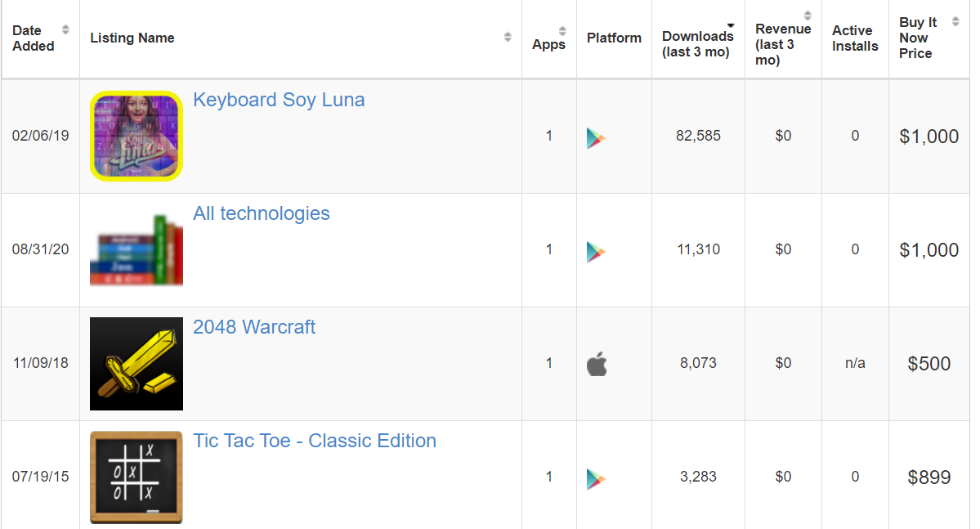980x529 pixels.
Task: Click the Keyboard Soy Luna app thumbnail
Action: tap(136, 137)
